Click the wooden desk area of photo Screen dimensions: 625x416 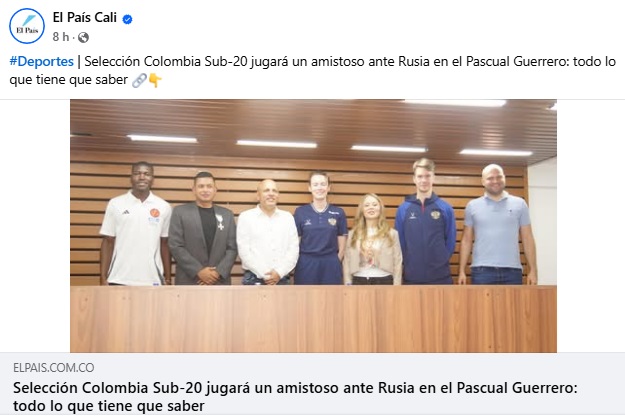click(x=313, y=319)
